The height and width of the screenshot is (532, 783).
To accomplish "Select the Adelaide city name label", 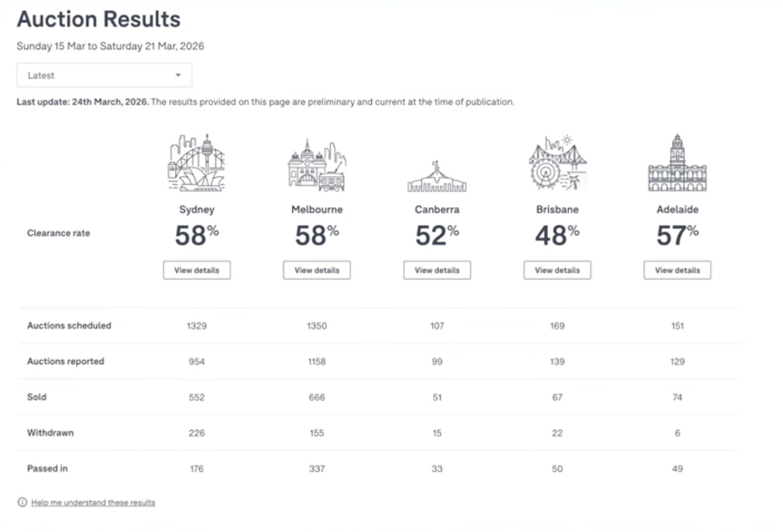I will [x=677, y=209].
